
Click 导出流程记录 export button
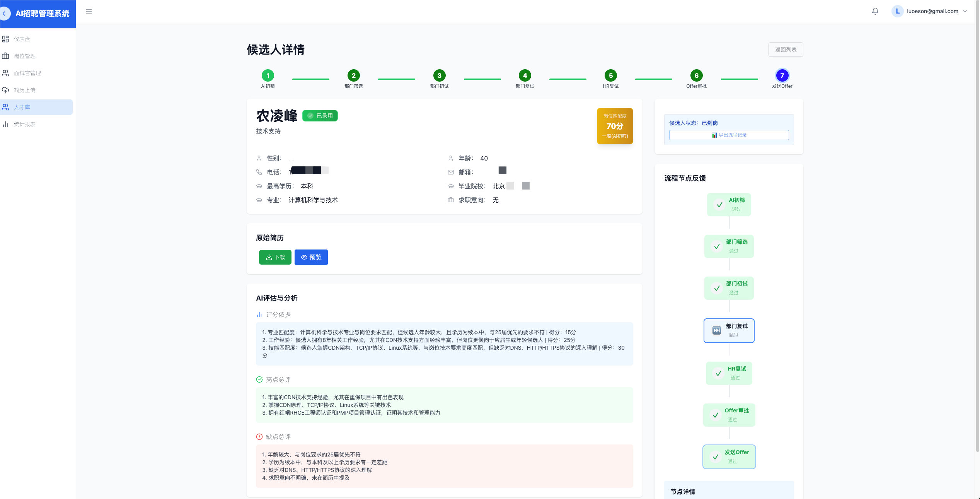[x=729, y=135]
